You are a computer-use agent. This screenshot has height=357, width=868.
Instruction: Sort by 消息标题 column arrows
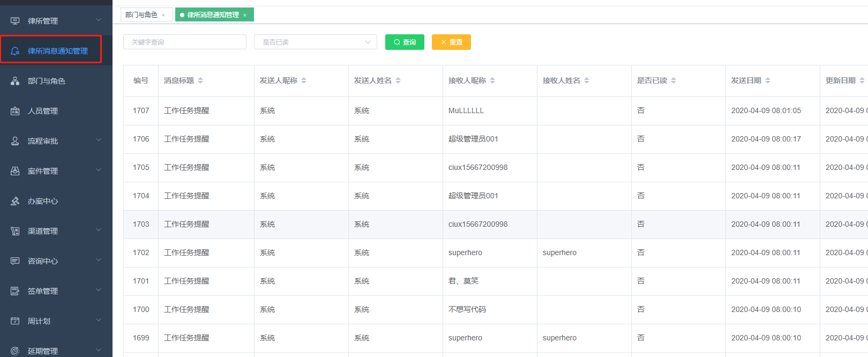point(200,80)
